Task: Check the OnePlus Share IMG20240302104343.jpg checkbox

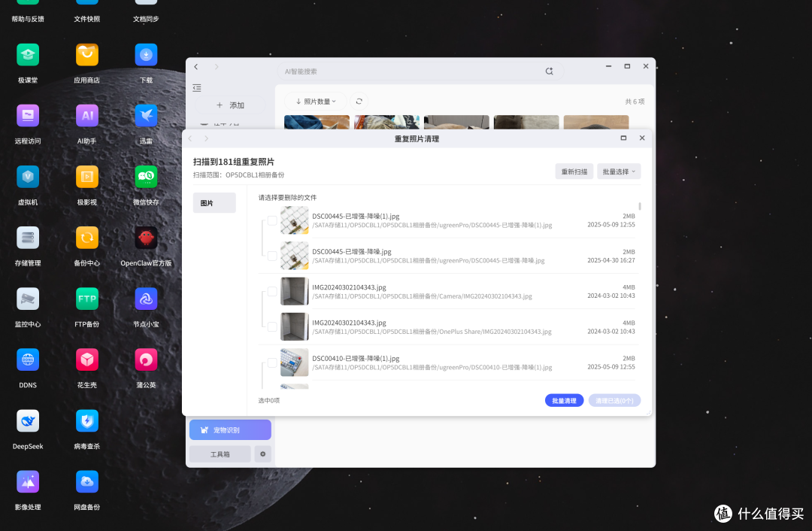Action: click(x=272, y=327)
